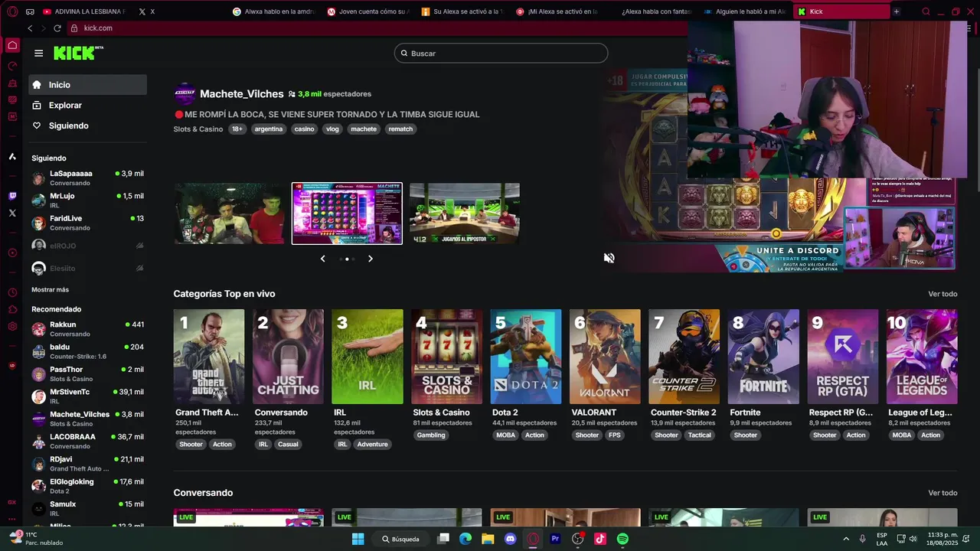Image resolution: width=980 pixels, height=551 pixels.
Task: Focus the Buscar search field
Action: pos(501,54)
